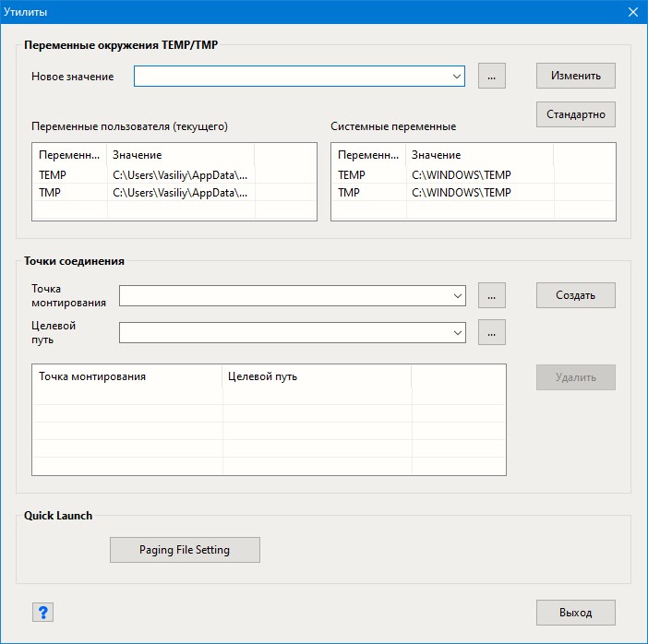Screen dimensions: 648x644
Task: Click Переменн... header in system variables list
Action: (x=368, y=155)
